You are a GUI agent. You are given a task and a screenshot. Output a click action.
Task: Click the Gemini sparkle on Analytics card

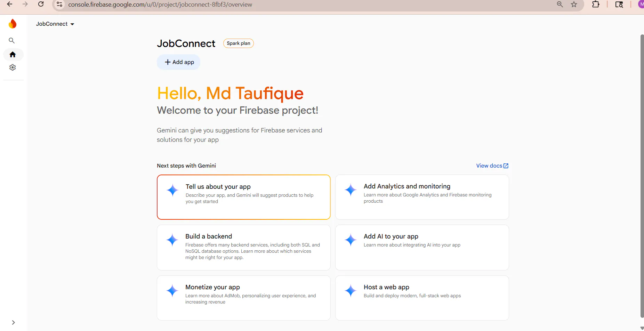[351, 190]
